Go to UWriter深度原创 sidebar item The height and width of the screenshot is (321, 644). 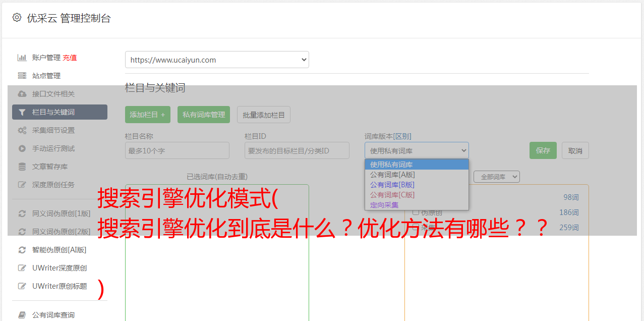[x=60, y=268]
